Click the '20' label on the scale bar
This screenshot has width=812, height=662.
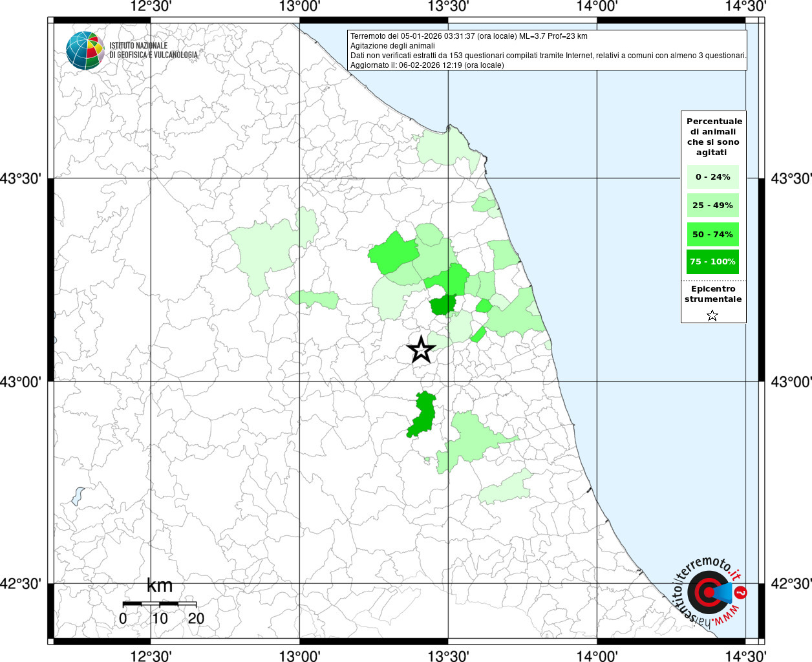[x=196, y=619]
